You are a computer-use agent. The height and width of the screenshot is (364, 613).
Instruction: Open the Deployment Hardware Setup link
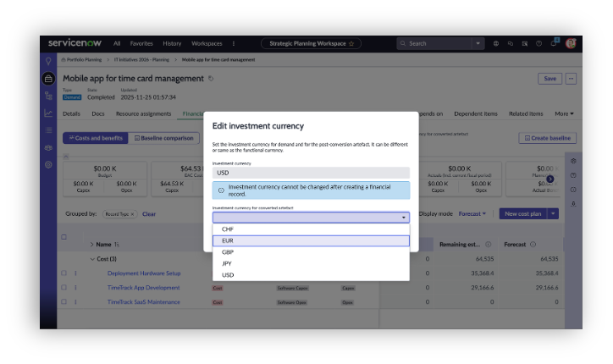[x=144, y=273]
